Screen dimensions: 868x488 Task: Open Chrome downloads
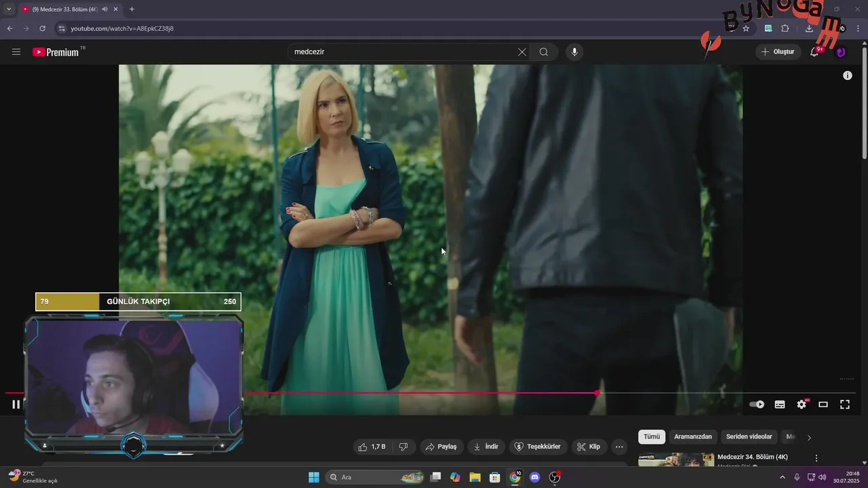(x=809, y=28)
